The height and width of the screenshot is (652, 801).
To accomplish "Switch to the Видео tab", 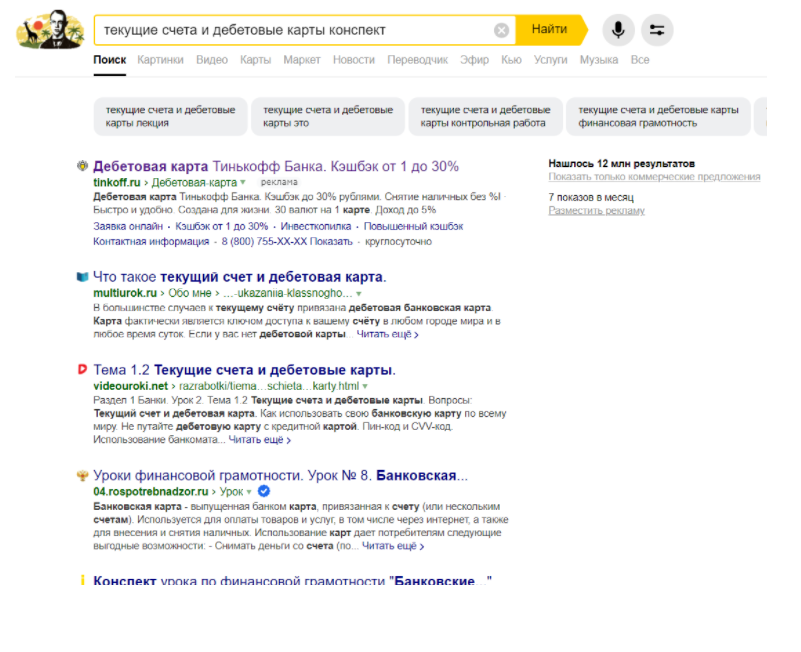I will (212, 60).
